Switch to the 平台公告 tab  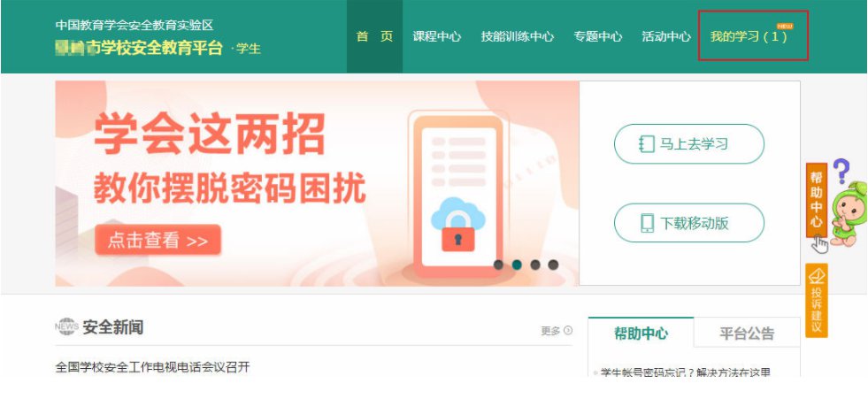coord(747,334)
